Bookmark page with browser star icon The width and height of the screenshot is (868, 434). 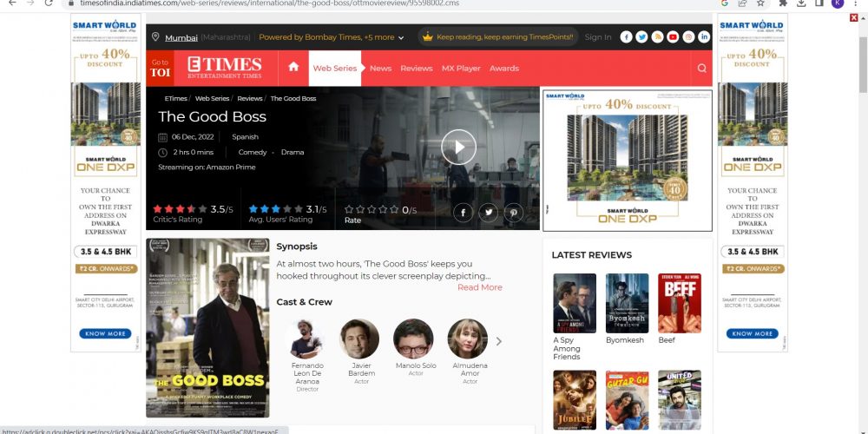(760, 3)
